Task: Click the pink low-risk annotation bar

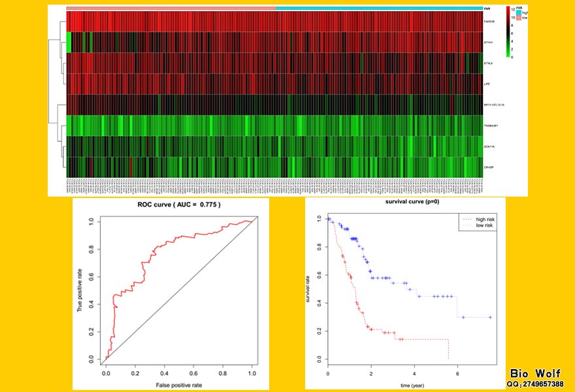Action: 171,8
